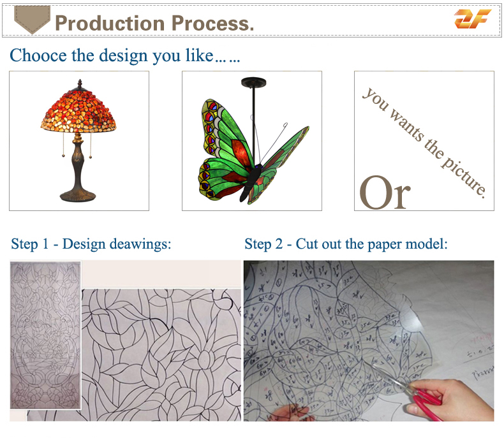Click the numbered paper pattern in photo

coord(334,340)
